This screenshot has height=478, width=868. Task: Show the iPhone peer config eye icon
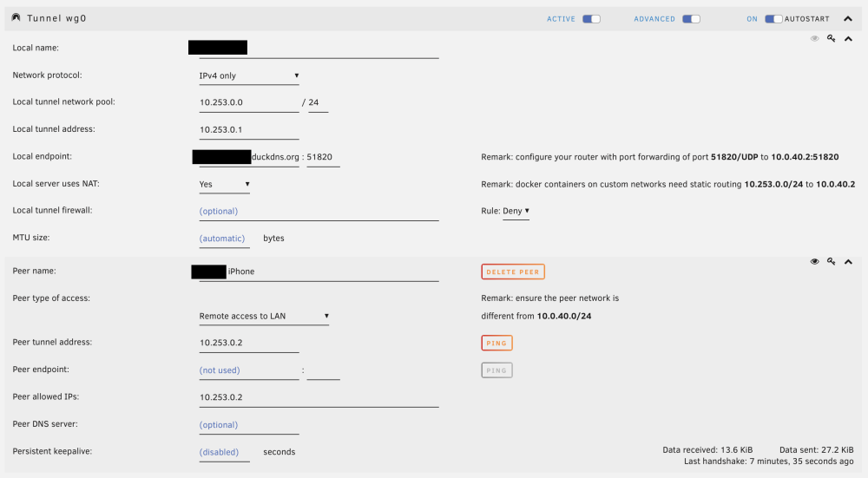coord(814,261)
